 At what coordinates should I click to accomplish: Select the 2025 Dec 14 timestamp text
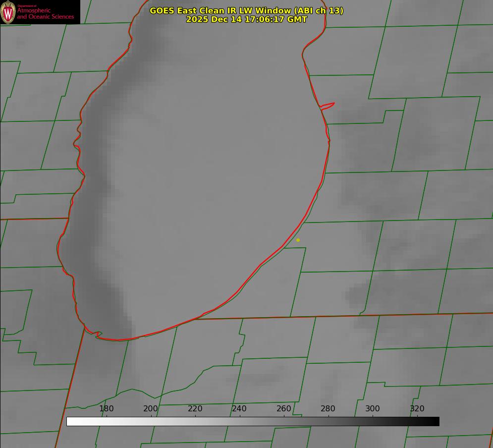coord(246,19)
